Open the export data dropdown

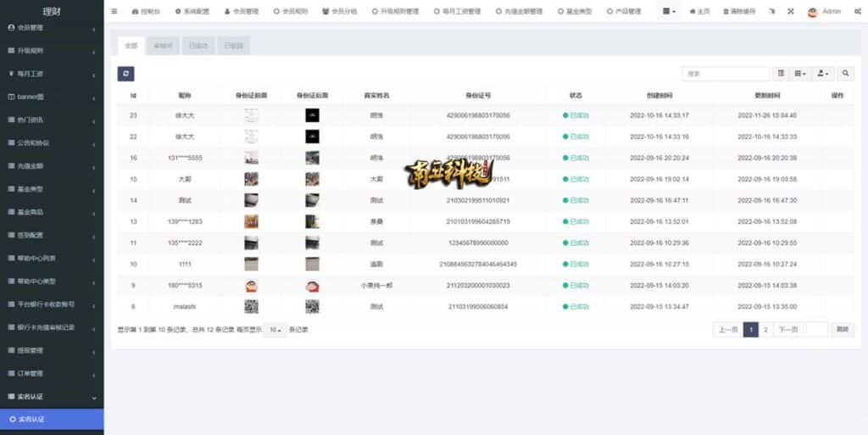(x=823, y=74)
